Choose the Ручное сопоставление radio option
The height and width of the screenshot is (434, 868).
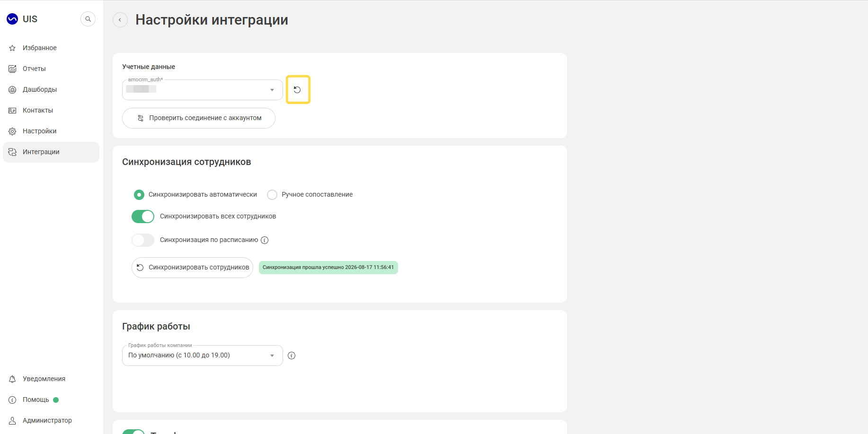pyautogui.click(x=272, y=195)
